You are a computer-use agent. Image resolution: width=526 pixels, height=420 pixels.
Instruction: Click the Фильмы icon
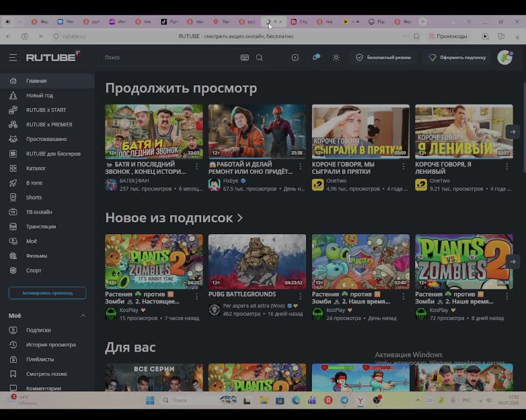pos(13,256)
